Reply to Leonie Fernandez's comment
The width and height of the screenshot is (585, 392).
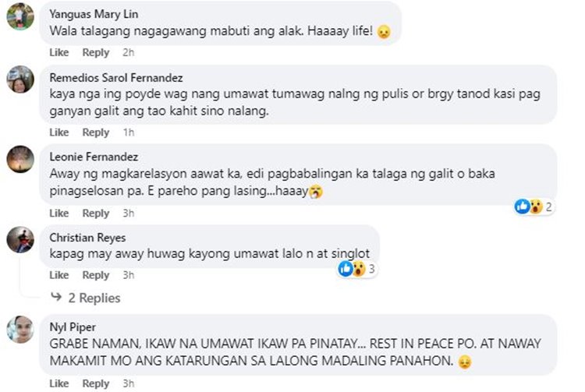click(x=96, y=213)
